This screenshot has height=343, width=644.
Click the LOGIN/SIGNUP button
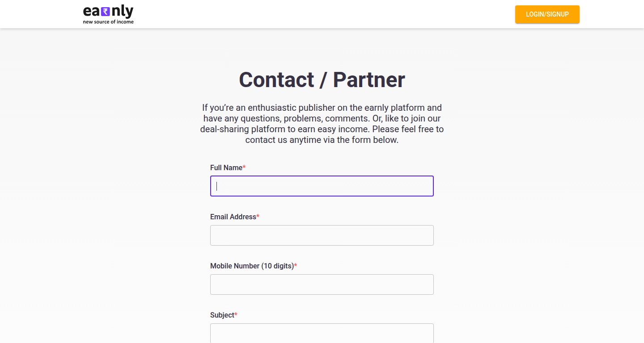point(547,14)
